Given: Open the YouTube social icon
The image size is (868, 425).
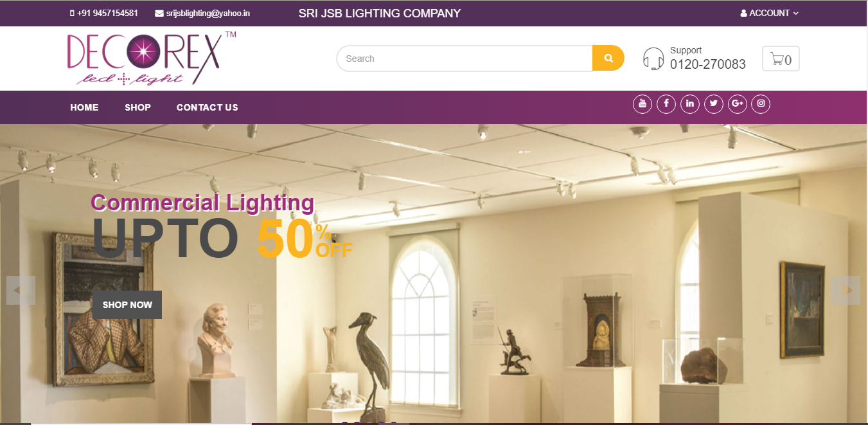Looking at the screenshot, I should pyautogui.click(x=642, y=104).
